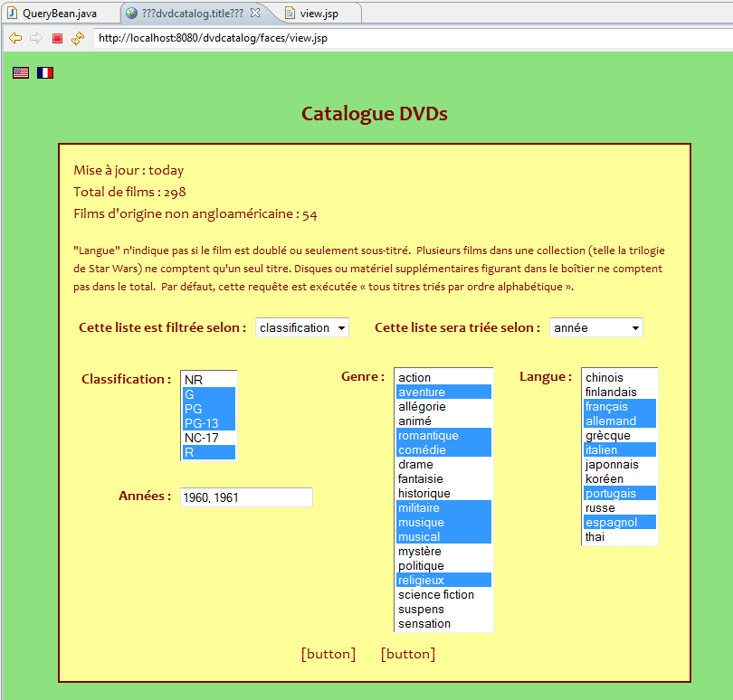Image resolution: width=733 pixels, height=700 pixels.
Task: Select allemand in Langue list
Action: [x=620, y=421]
